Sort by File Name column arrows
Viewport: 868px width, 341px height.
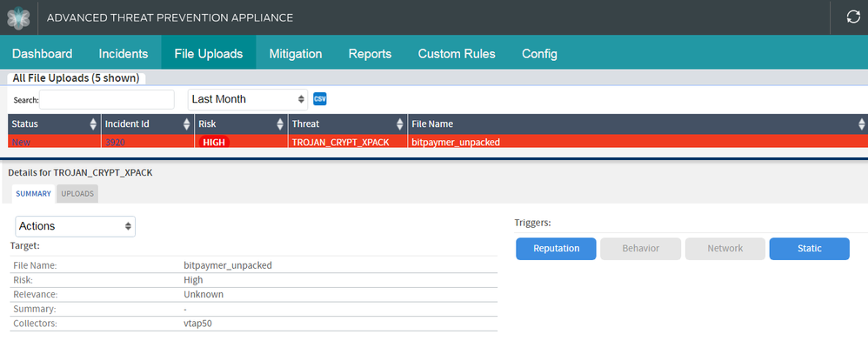point(862,124)
